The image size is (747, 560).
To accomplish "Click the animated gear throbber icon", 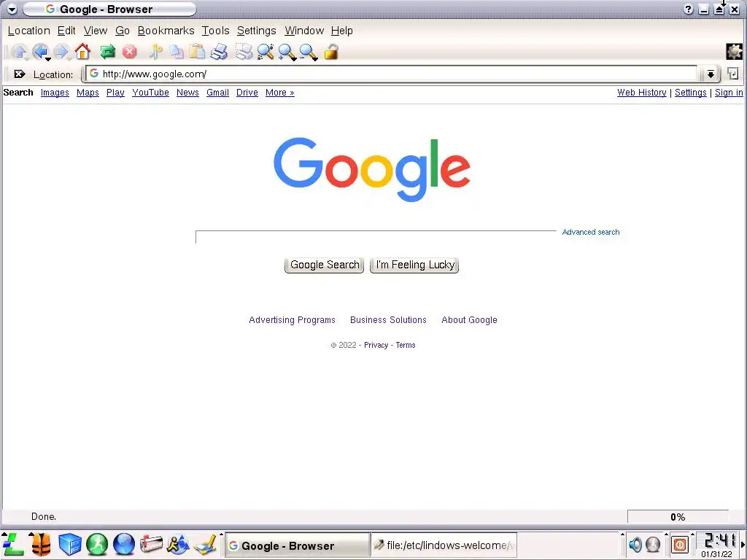I will point(734,52).
